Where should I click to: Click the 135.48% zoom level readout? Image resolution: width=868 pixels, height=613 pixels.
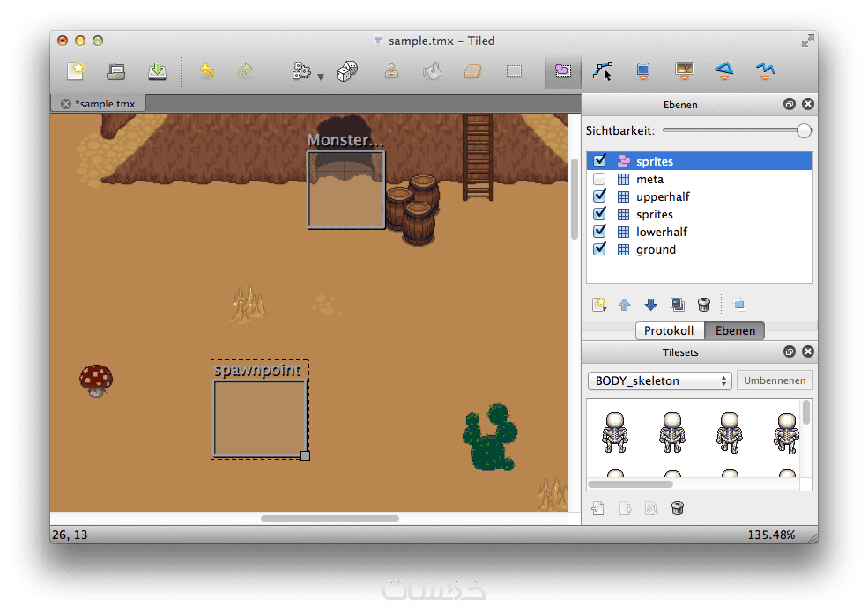point(771,535)
